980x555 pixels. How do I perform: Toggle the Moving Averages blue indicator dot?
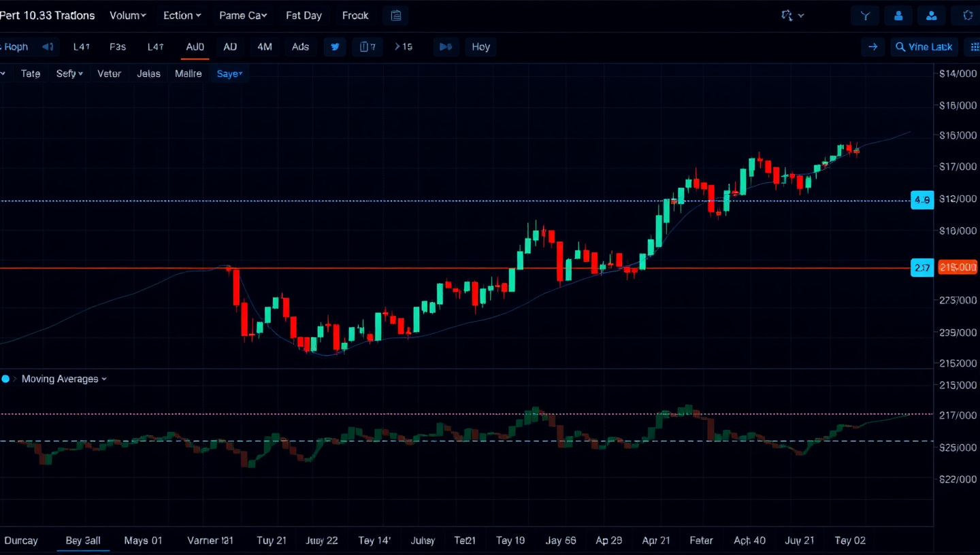tap(5, 379)
